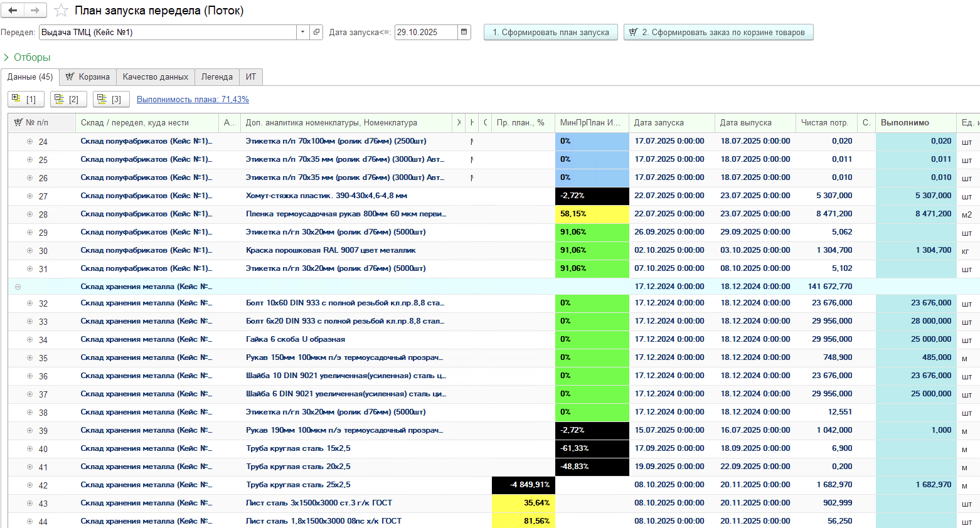Click the Склад / передел, куда нести header
The height and width of the screenshot is (528, 980).
tap(147, 123)
